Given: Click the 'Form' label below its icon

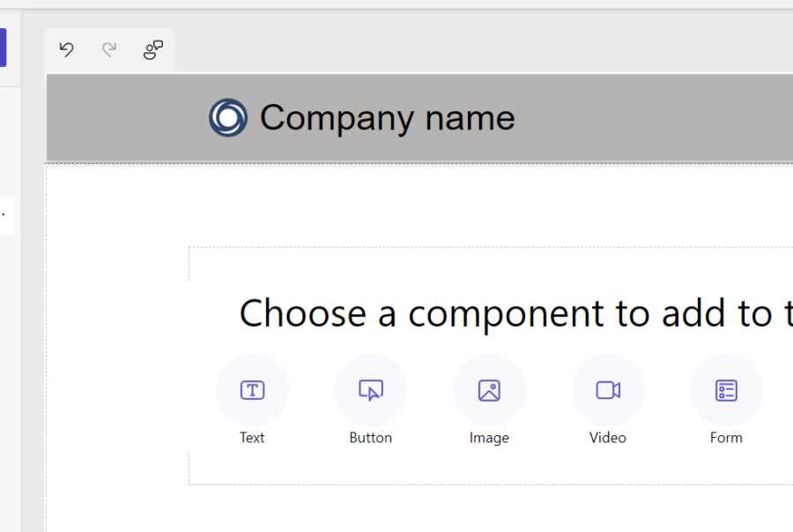Looking at the screenshot, I should [725, 437].
